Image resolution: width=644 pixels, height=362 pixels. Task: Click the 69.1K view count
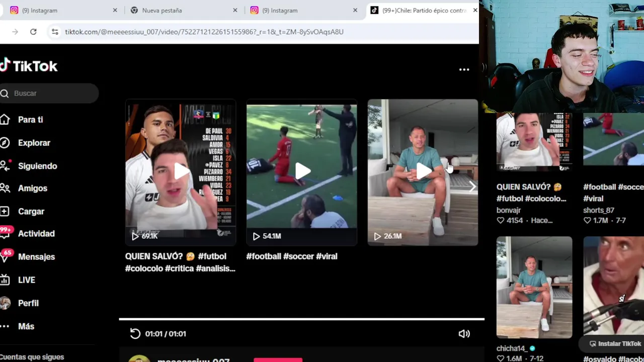(x=149, y=236)
